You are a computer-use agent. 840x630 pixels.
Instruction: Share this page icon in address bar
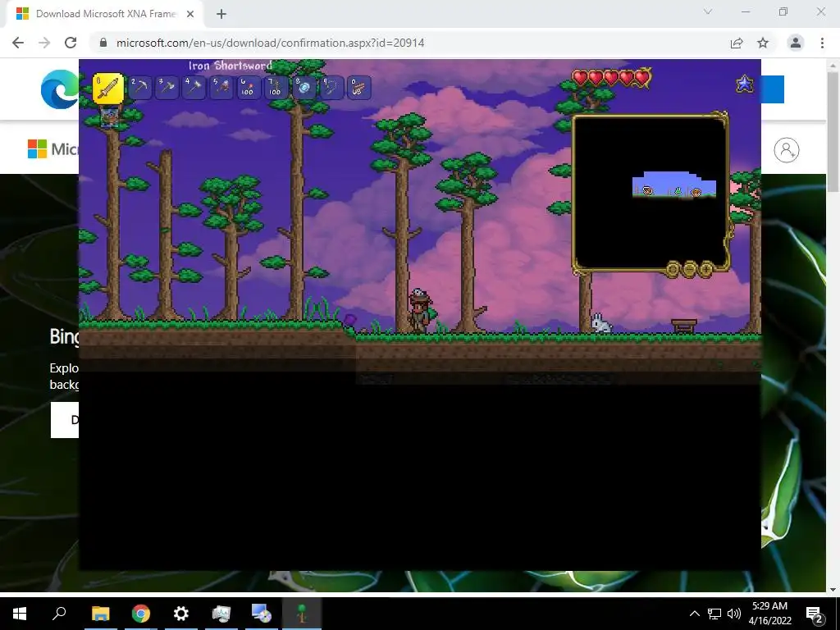pyautogui.click(x=737, y=43)
